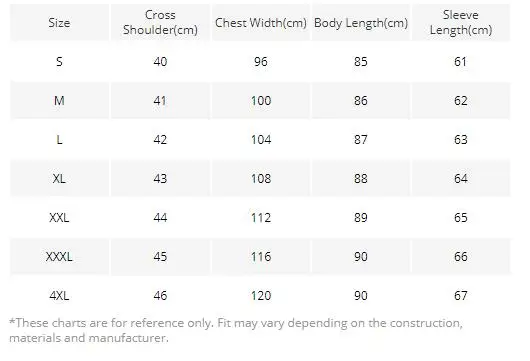The height and width of the screenshot is (361, 530).
Task: Select the S size row label
Action: (59, 62)
